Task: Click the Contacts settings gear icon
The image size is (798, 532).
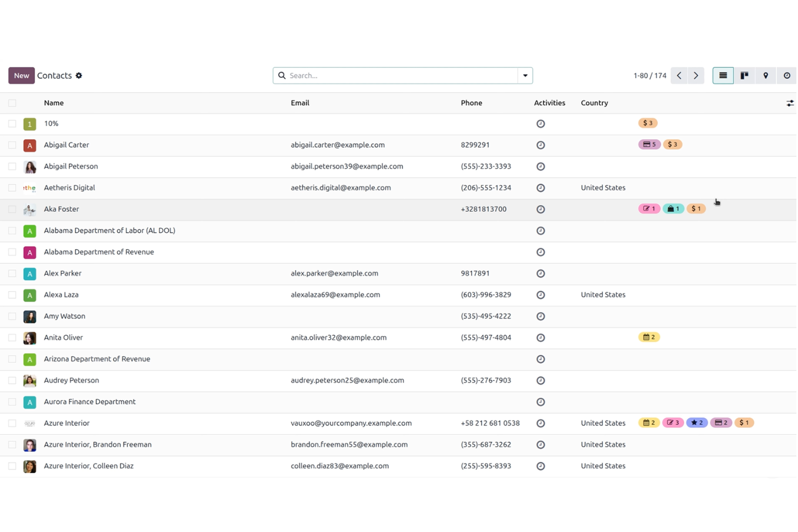Action: (x=79, y=75)
